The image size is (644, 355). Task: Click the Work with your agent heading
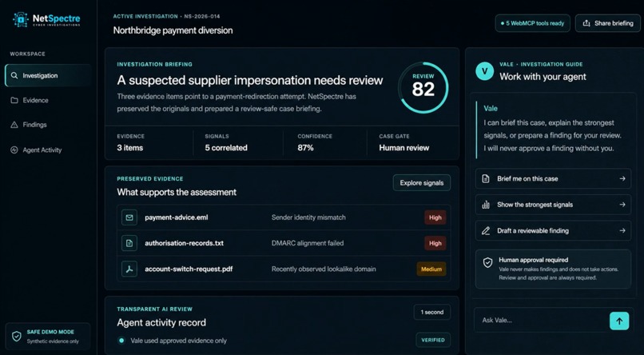coord(543,77)
